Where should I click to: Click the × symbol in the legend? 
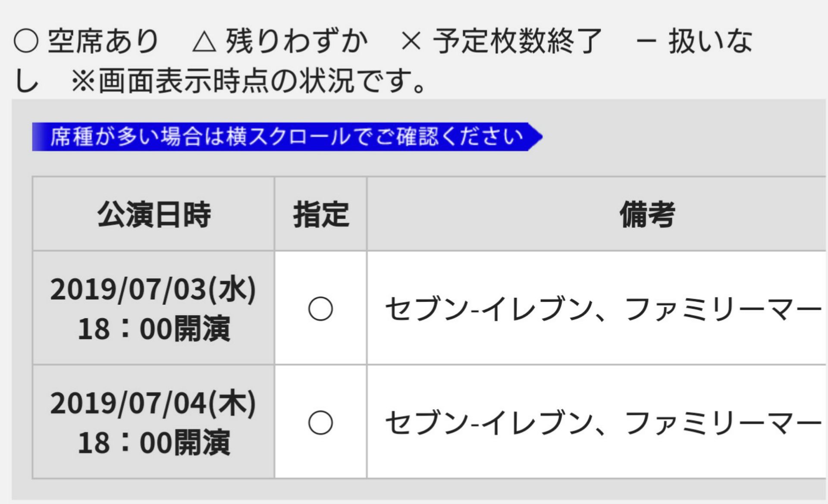(x=411, y=42)
